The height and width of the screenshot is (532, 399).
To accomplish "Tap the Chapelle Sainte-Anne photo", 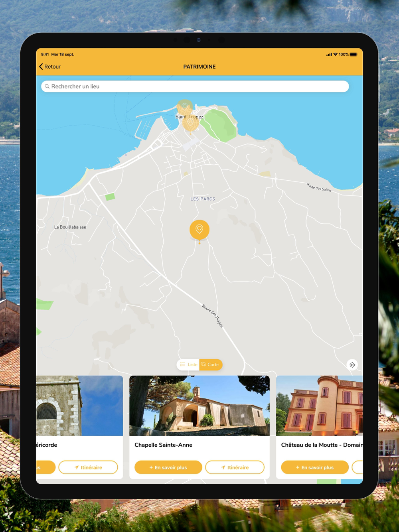I will pos(199,406).
